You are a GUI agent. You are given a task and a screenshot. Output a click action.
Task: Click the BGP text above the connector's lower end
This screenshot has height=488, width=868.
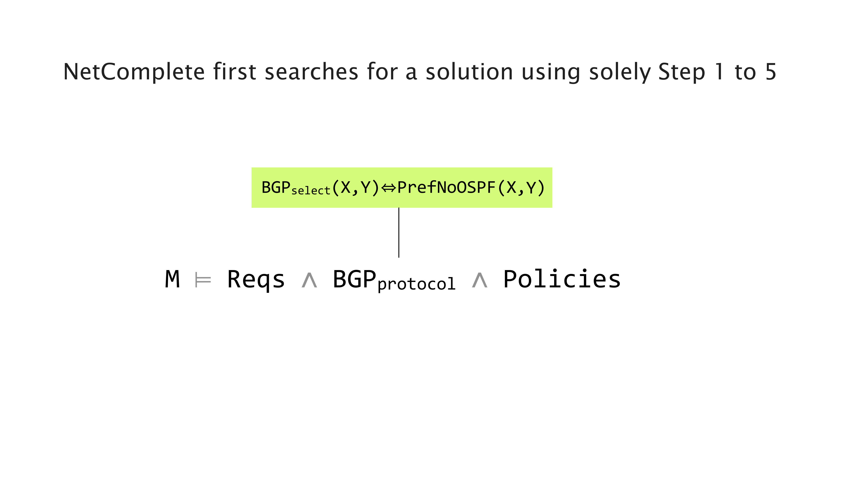click(354, 280)
